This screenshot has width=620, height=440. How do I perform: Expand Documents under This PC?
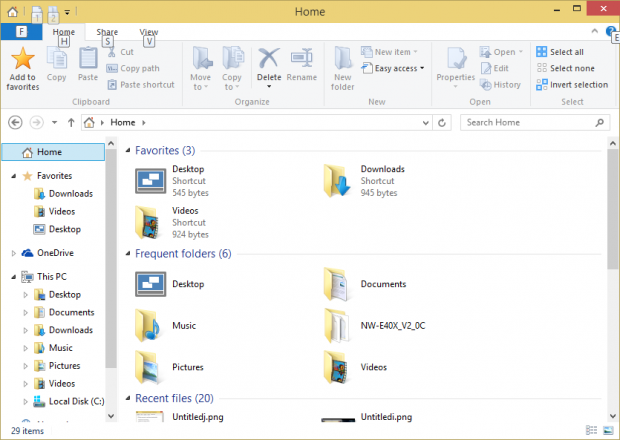pos(25,312)
